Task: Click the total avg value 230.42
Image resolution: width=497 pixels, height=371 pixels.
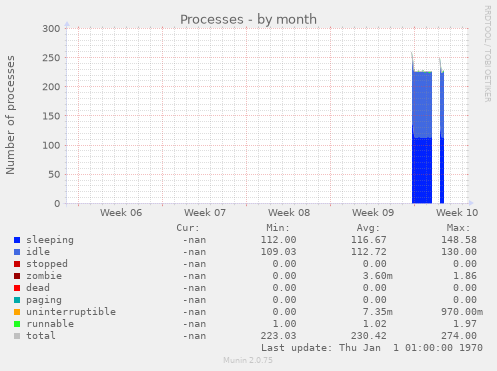Action: [369, 336]
